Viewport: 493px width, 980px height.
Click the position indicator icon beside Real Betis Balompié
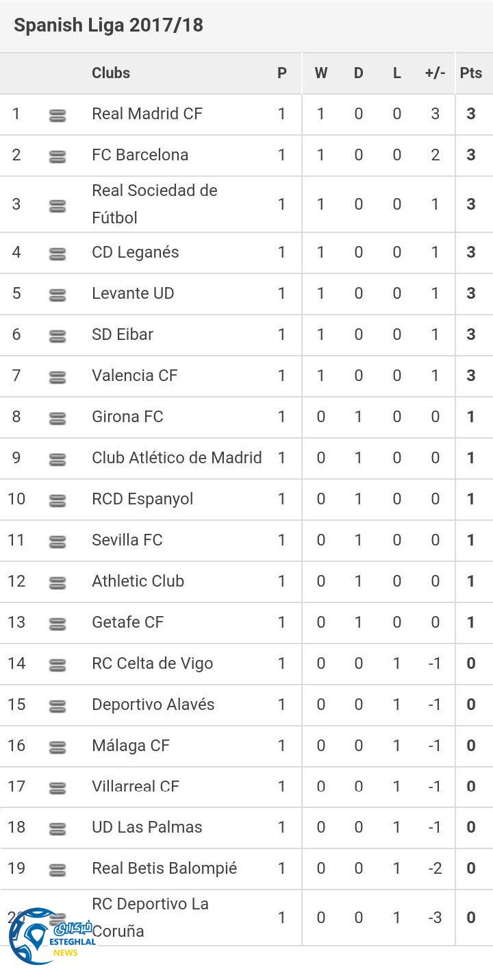58,870
